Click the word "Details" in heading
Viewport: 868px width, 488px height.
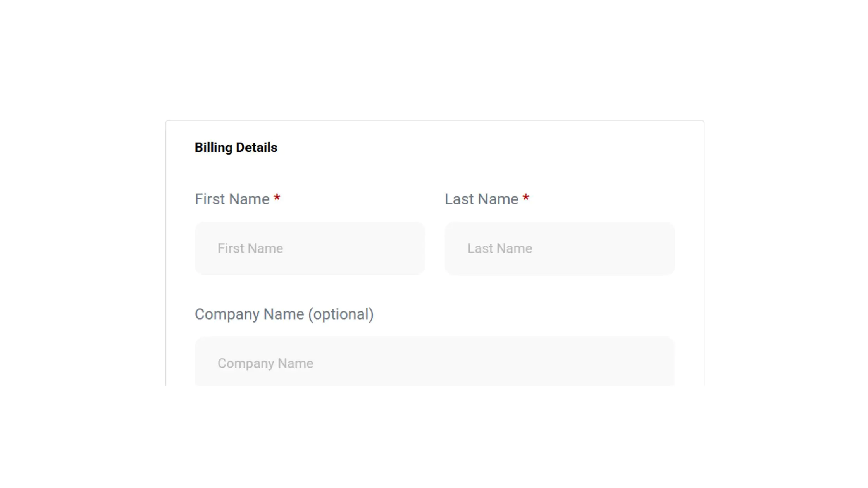[x=257, y=148]
